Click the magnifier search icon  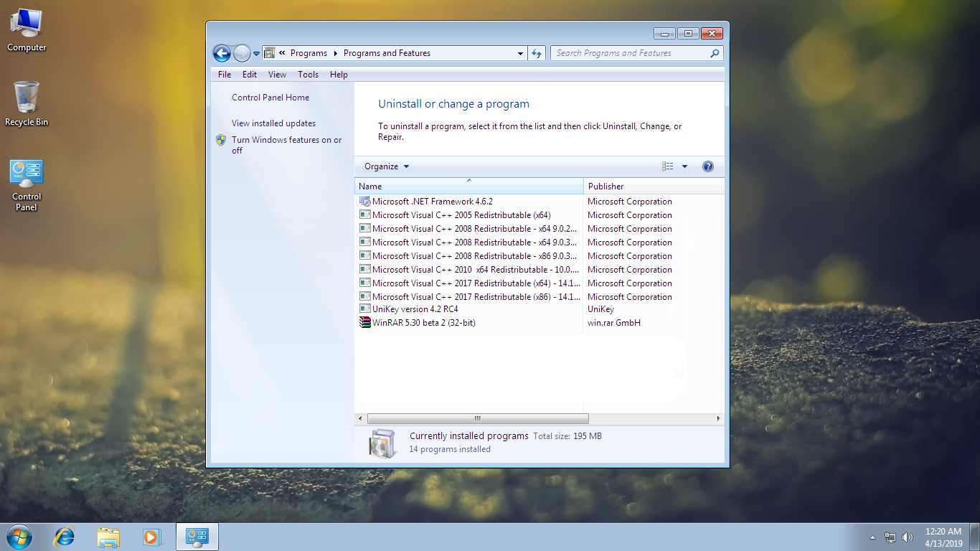(715, 53)
